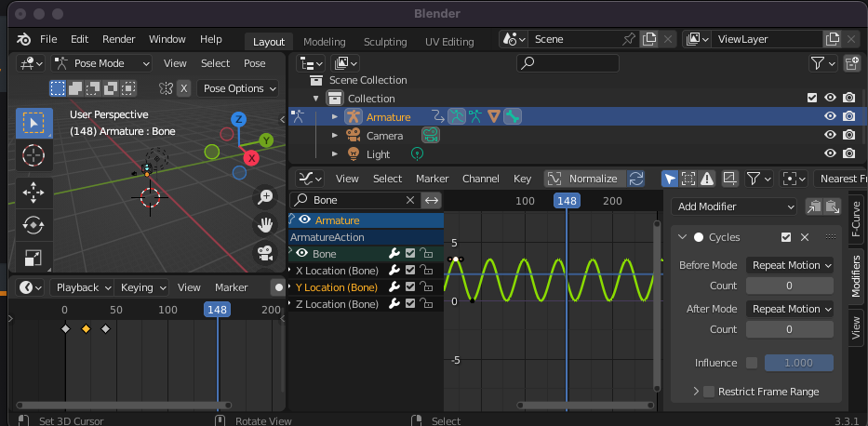Click the camera data icon in Camera row
Screen dimensions: 868x426
tap(431, 136)
